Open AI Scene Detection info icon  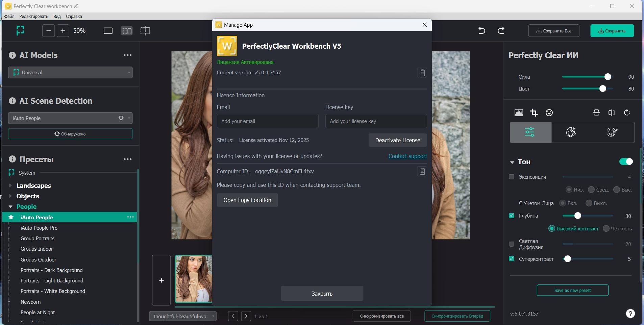[x=12, y=101]
